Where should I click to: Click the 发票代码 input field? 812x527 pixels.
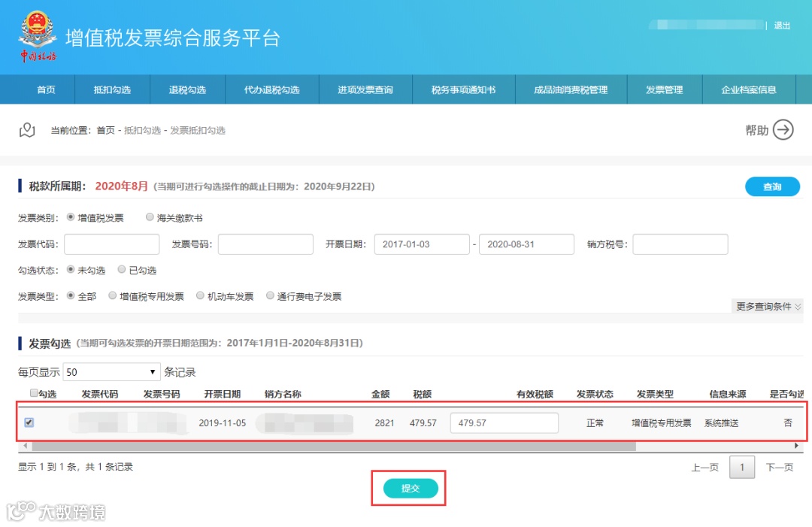tap(111, 244)
